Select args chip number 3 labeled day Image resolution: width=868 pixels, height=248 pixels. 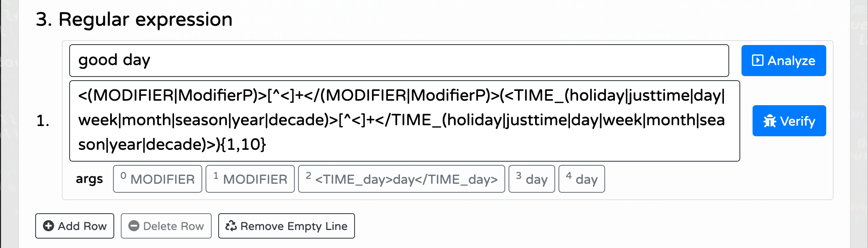point(531,179)
